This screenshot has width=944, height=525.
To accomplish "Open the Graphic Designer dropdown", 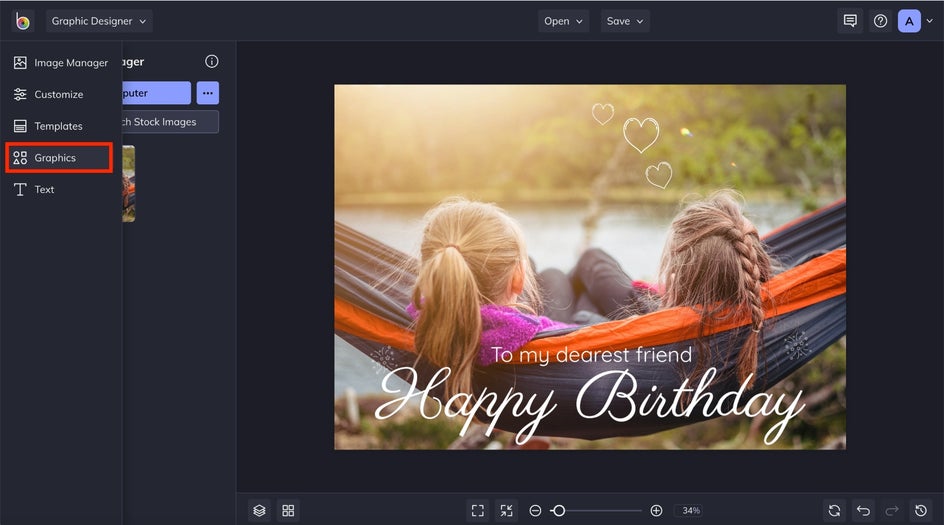I will pyautogui.click(x=99, y=21).
